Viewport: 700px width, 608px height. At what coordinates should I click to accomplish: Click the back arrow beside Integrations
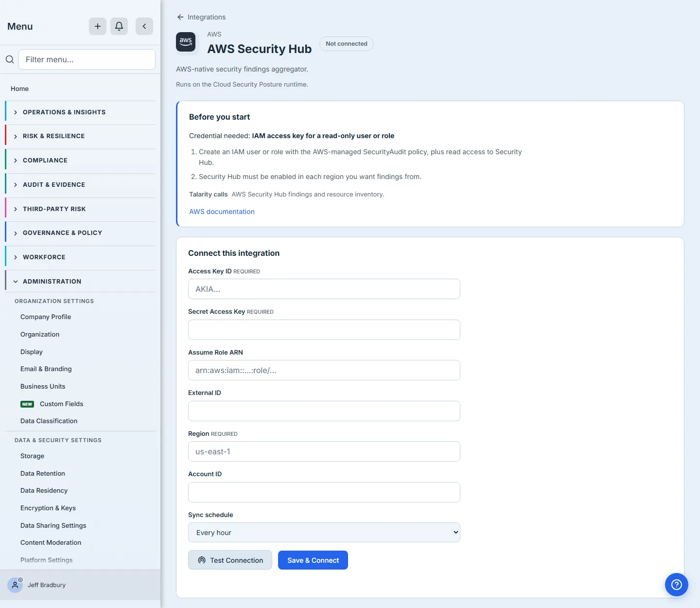(x=180, y=17)
